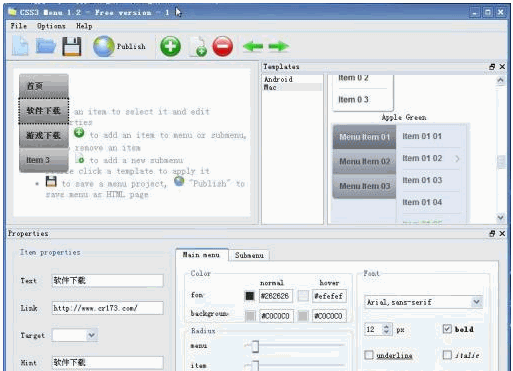Open a project using the folder icon
The height and width of the screenshot is (371, 513).
pyautogui.click(x=46, y=46)
